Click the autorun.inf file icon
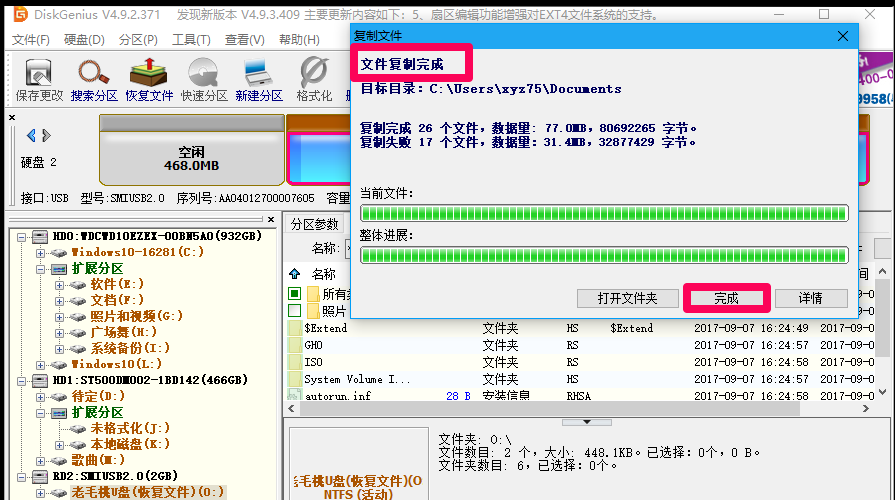The height and width of the screenshot is (500, 895). (x=295, y=395)
